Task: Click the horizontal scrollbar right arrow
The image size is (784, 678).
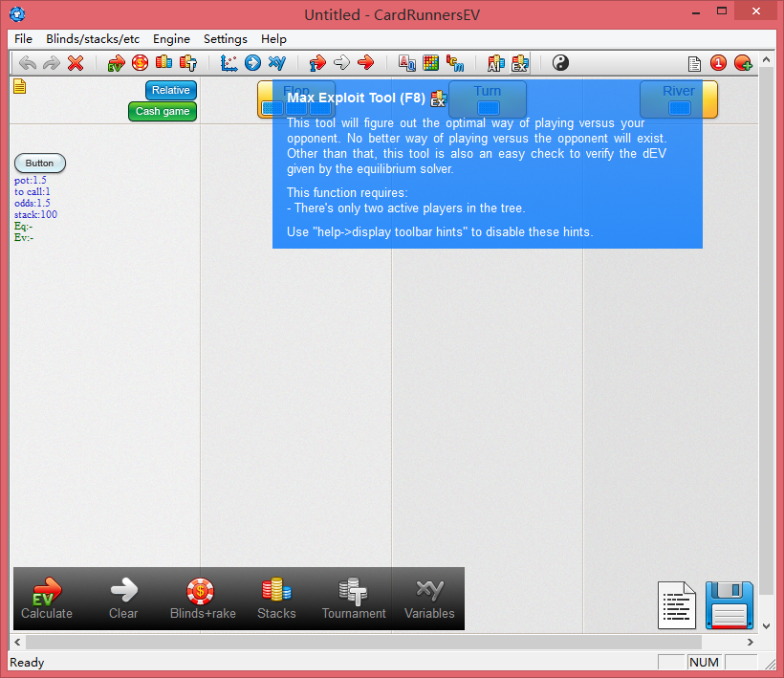Action: click(750, 642)
